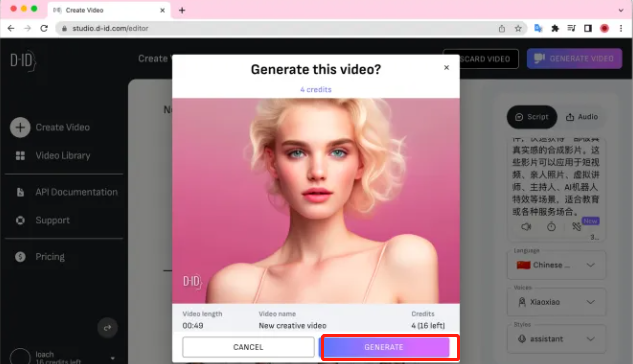Click the Google Translate extension icon
The width and height of the screenshot is (633, 364).
point(538,28)
